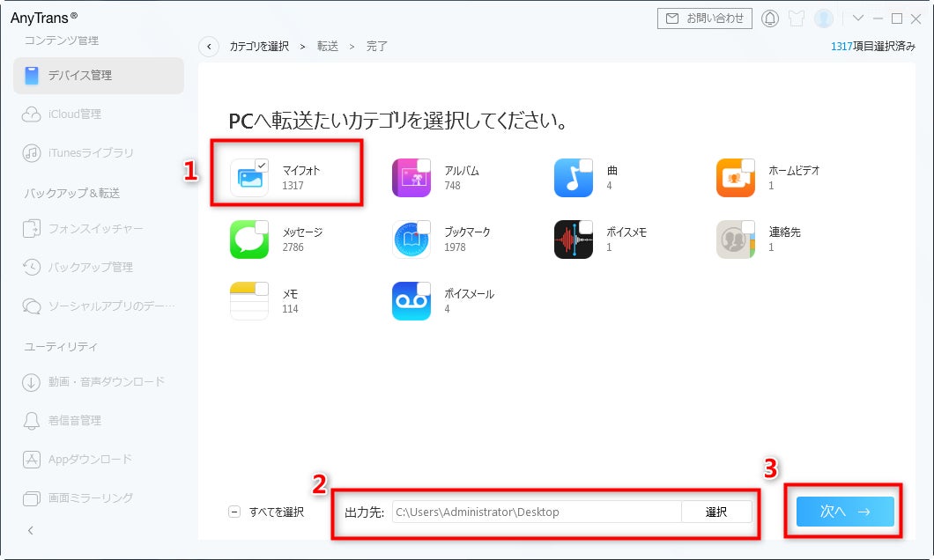Click the bell icon beside 着信音管理
The width and height of the screenshot is (934, 560).
click(32, 421)
